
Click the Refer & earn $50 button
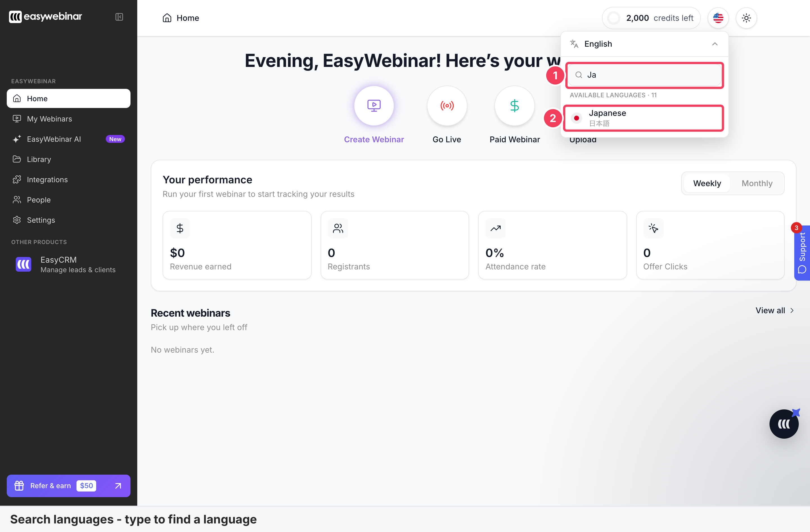point(68,485)
